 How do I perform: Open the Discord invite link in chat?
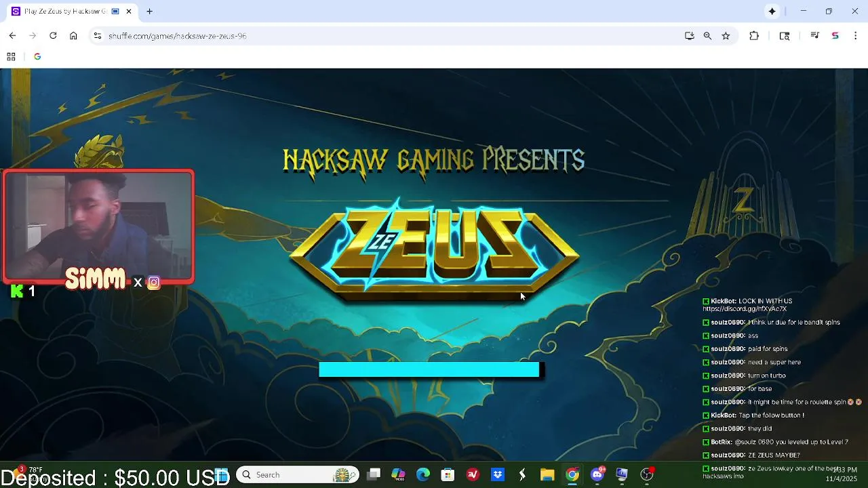point(745,309)
